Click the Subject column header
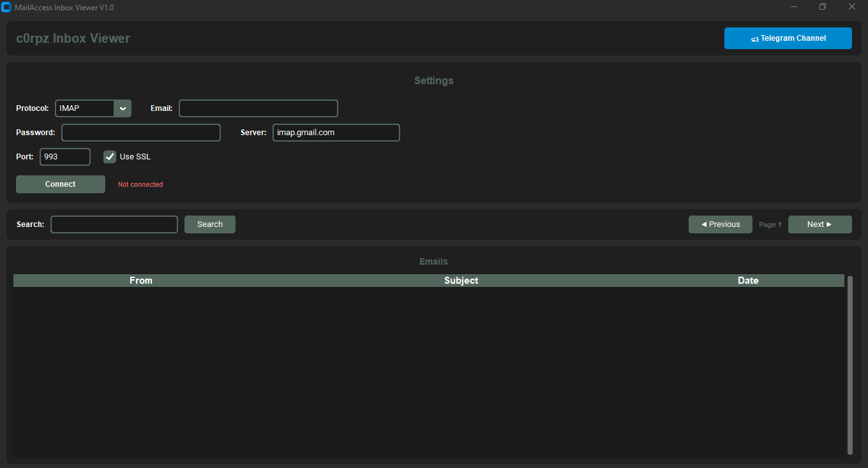 [x=461, y=281]
